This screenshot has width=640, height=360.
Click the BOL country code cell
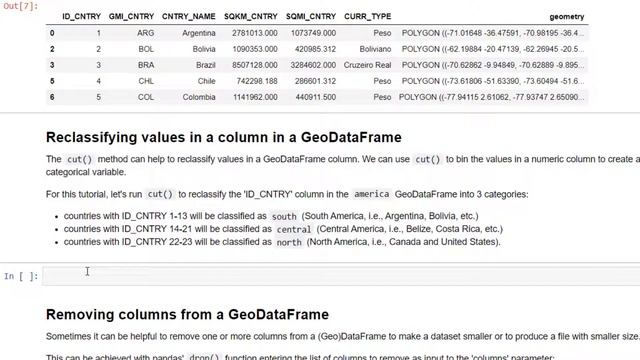146,49
